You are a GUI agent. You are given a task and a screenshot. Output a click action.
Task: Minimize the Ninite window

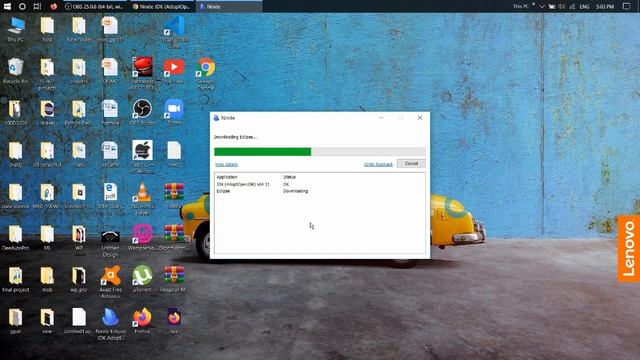pos(381,118)
